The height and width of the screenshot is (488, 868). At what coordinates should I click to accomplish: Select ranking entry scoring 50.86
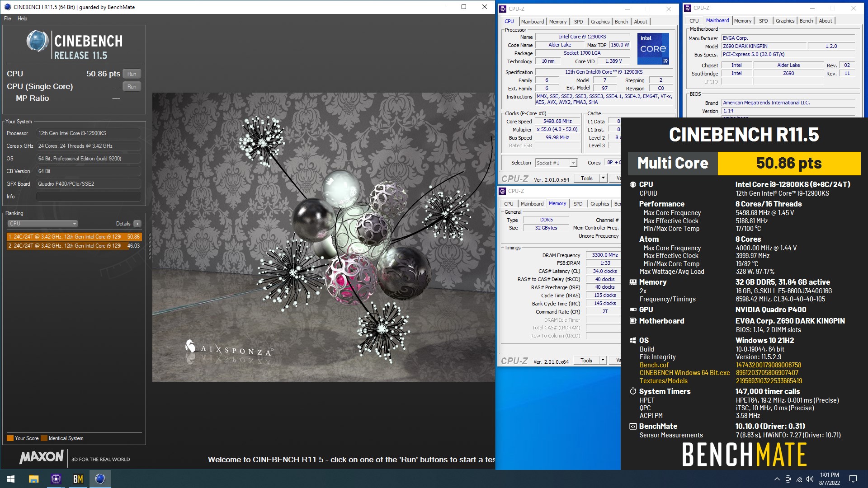[x=74, y=237]
